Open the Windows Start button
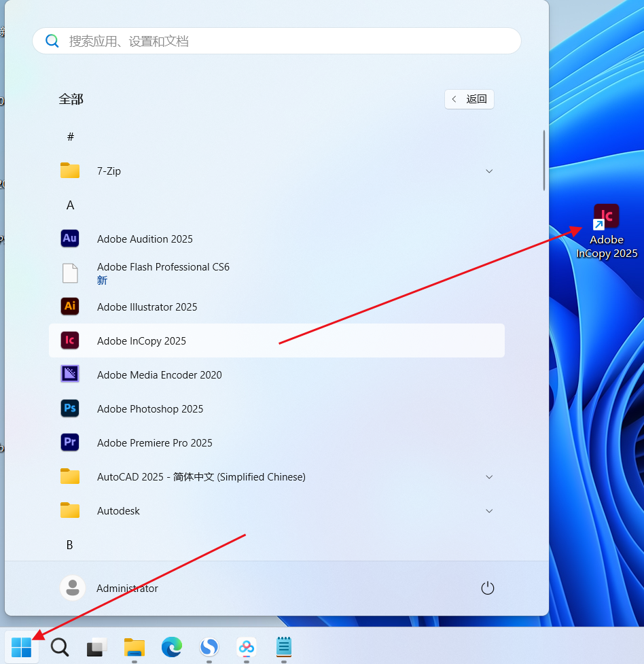Screen dimensions: 644x664 [x=21, y=647]
